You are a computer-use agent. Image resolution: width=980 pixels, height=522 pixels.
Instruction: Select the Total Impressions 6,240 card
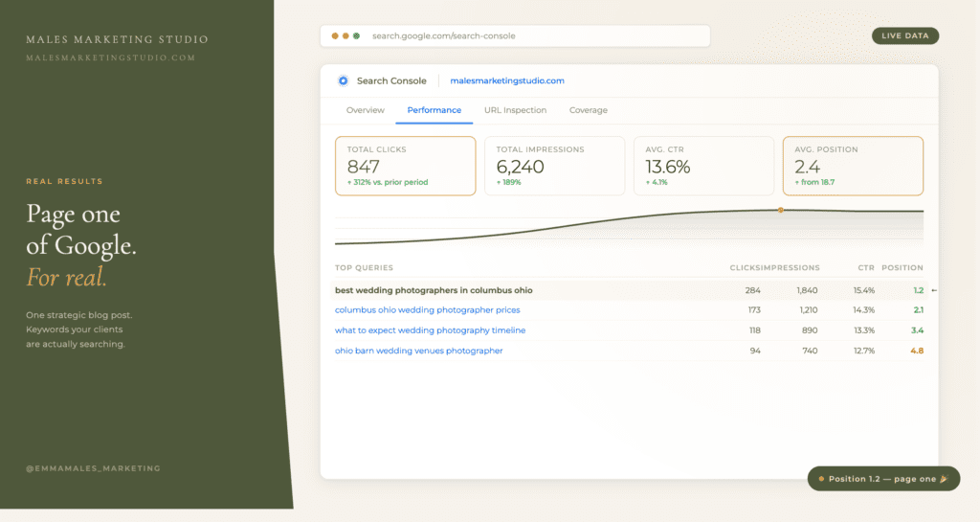click(x=554, y=166)
